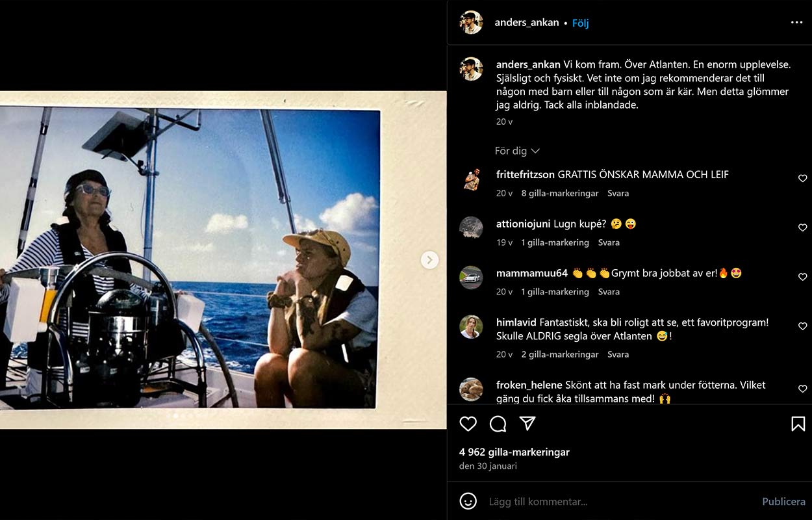The height and width of the screenshot is (520, 812).
Task: Expand the 'För dig' comment sorting dropdown
Action: pos(517,151)
